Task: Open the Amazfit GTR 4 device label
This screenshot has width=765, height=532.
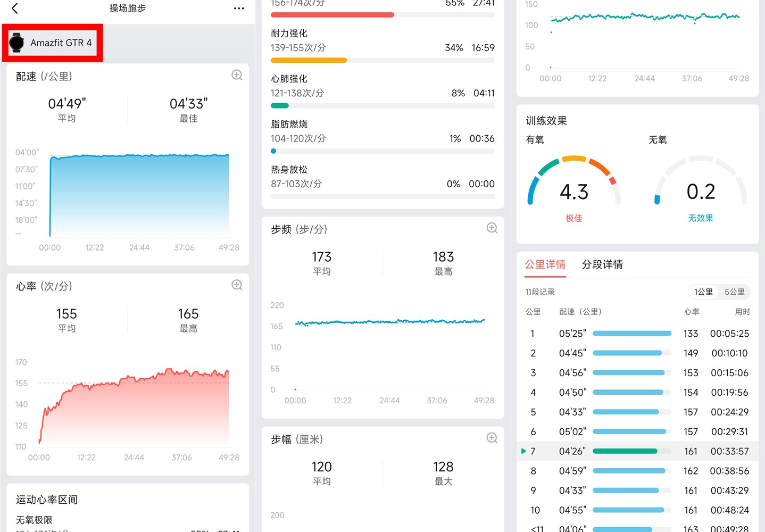Action: 61,43
